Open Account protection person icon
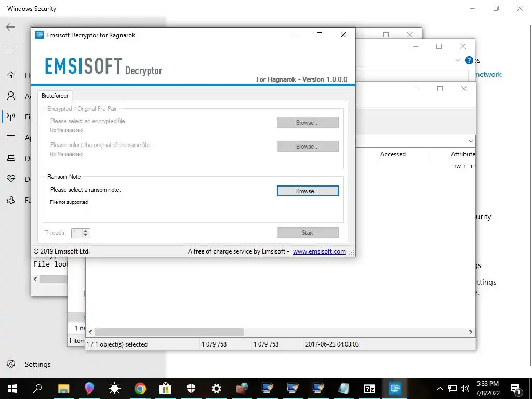 pyautogui.click(x=11, y=96)
